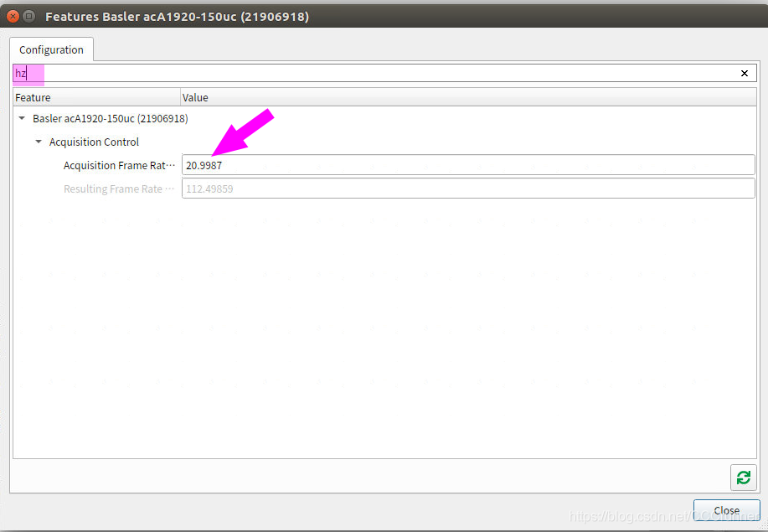Select the Resulting Frame Rate feature label
This screenshot has width=768, height=532.
point(119,189)
